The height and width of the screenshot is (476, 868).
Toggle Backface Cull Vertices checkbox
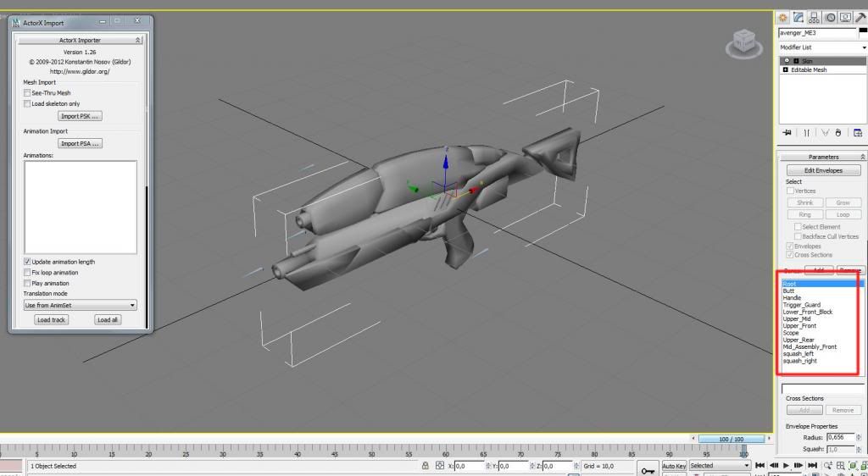[798, 236]
